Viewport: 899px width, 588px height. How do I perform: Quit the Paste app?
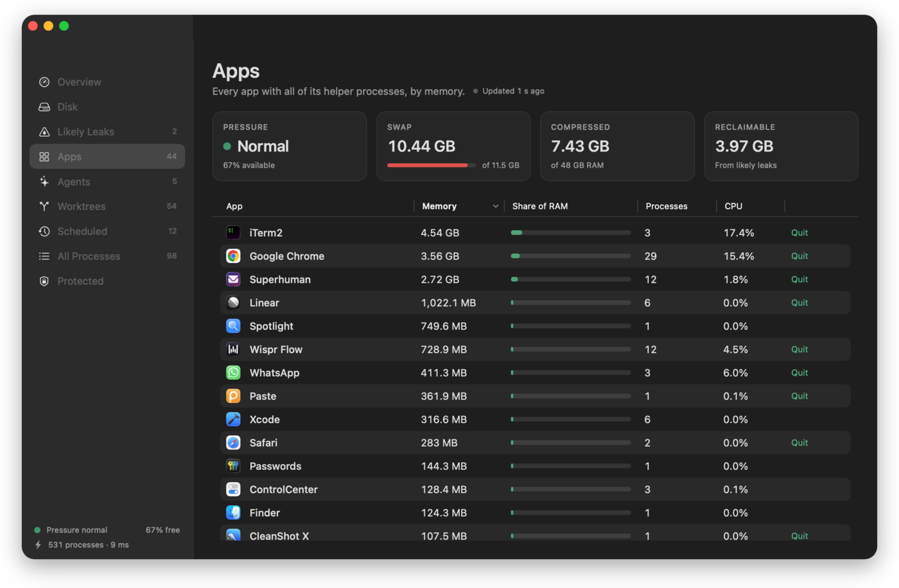tap(799, 396)
